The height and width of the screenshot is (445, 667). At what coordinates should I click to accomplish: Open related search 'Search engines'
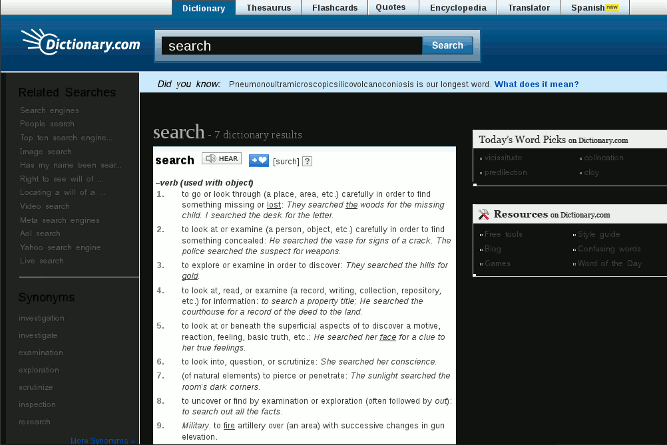click(49, 111)
